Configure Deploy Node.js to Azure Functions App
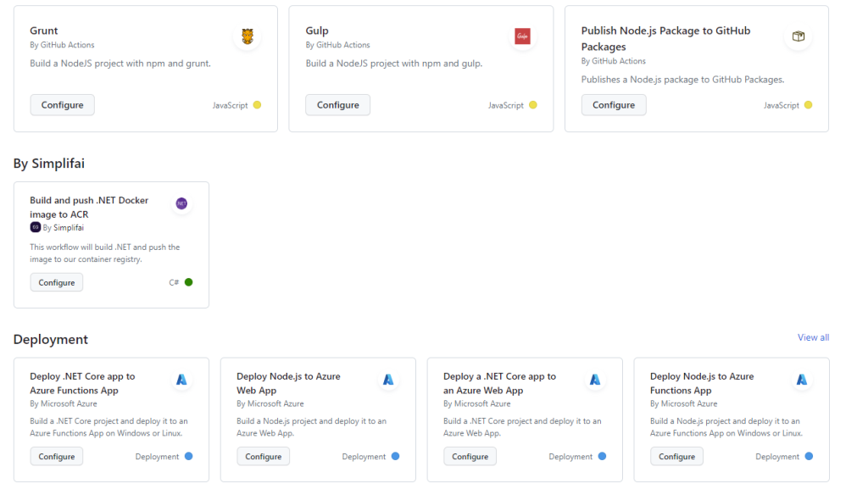Viewport: 868px width, 489px height. (x=676, y=456)
